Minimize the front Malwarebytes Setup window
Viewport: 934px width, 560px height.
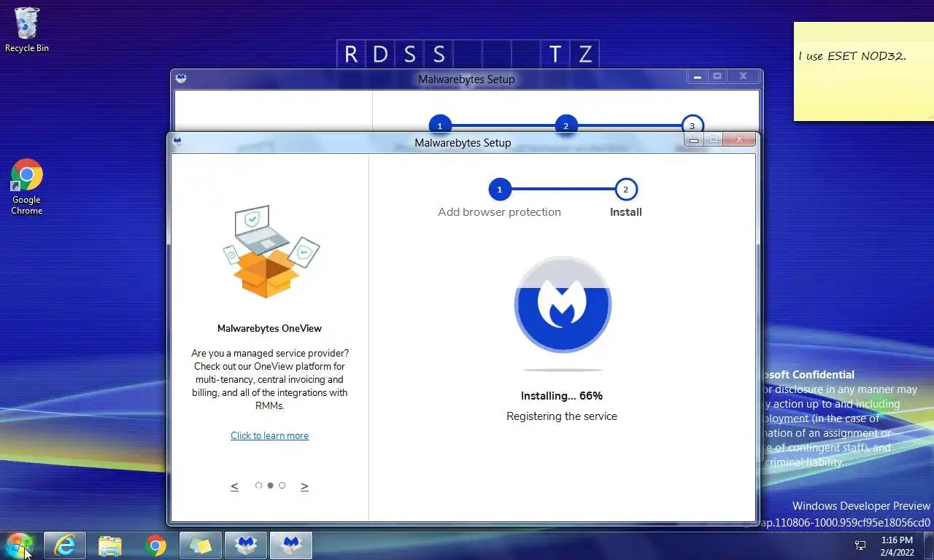pyautogui.click(x=694, y=140)
